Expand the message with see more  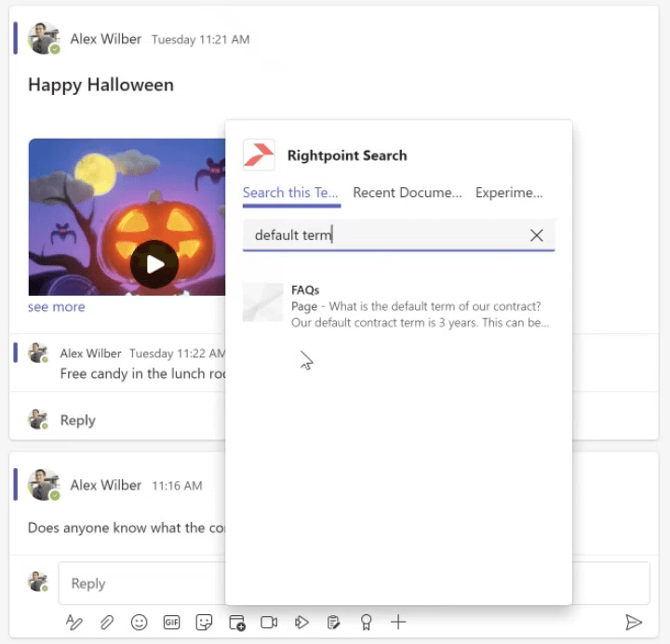pos(56,307)
